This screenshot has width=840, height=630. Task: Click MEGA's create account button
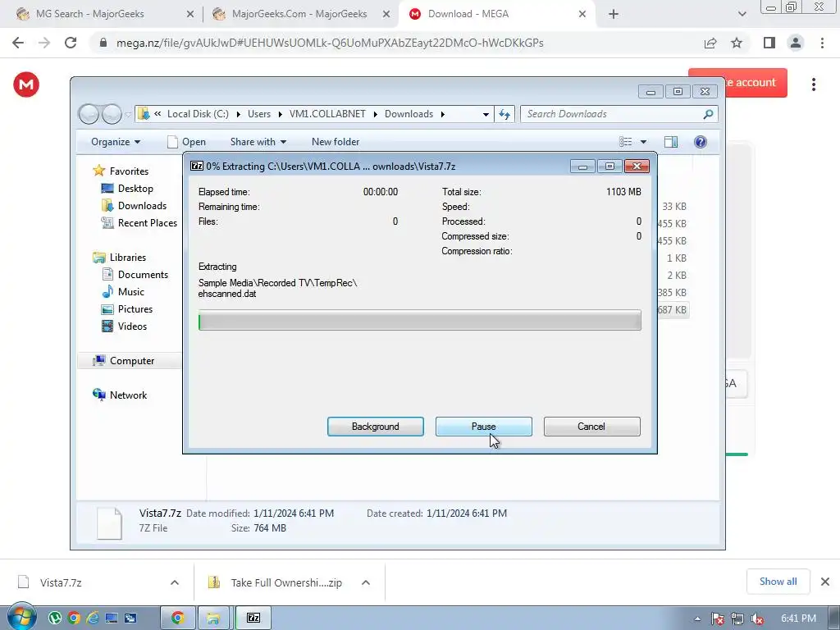(756, 83)
